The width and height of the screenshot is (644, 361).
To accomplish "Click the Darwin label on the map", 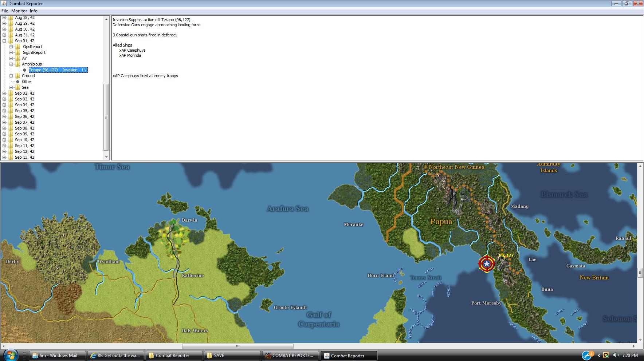I will pyautogui.click(x=189, y=220).
